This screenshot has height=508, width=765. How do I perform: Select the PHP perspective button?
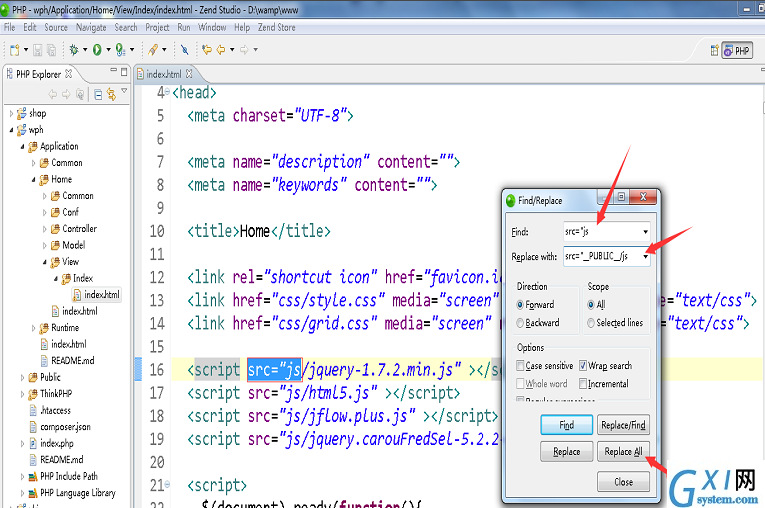[x=737, y=50]
